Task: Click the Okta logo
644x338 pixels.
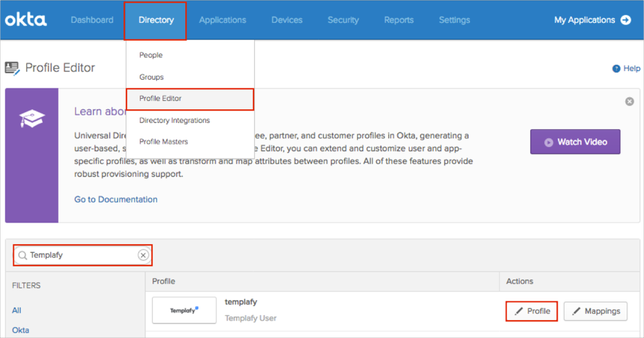Action: coord(26,19)
